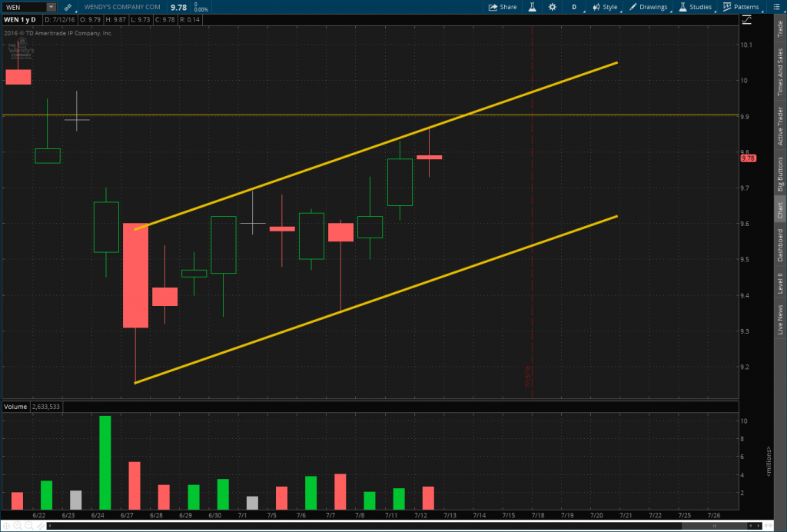Click the WEN symbol input field
Image resolution: width=787 pixels, height=532 pixels.
pyautogui.click(x=24, y=7)
